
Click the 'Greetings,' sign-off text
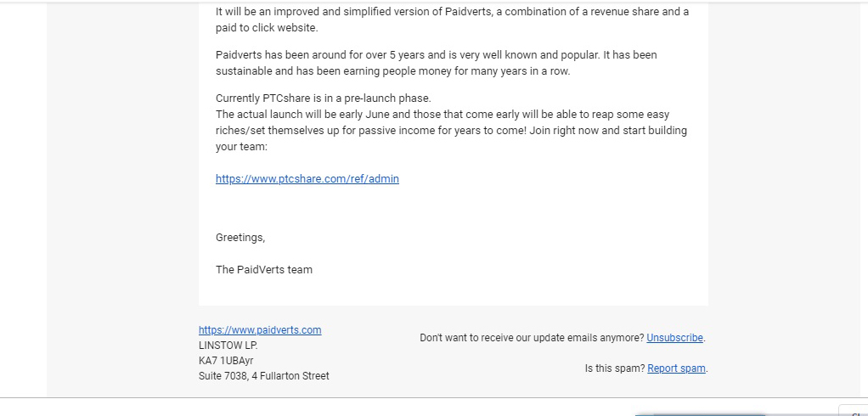pos(240,238)
